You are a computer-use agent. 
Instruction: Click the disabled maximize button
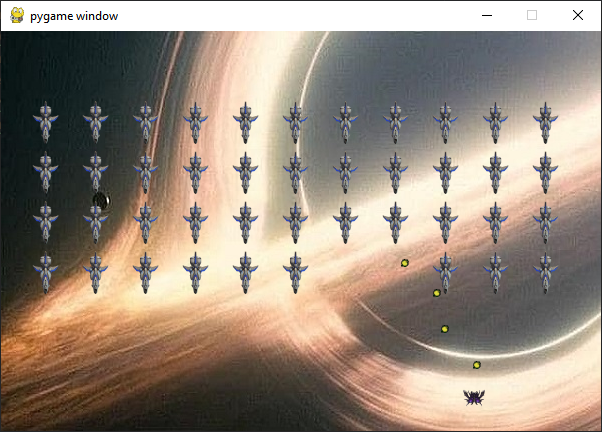pos(532,15)
